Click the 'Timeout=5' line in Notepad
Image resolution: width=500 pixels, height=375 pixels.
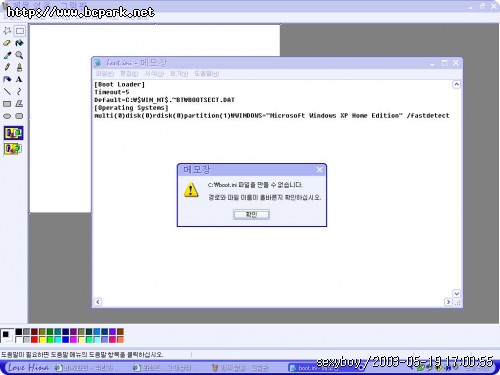(x=112, y=92)
